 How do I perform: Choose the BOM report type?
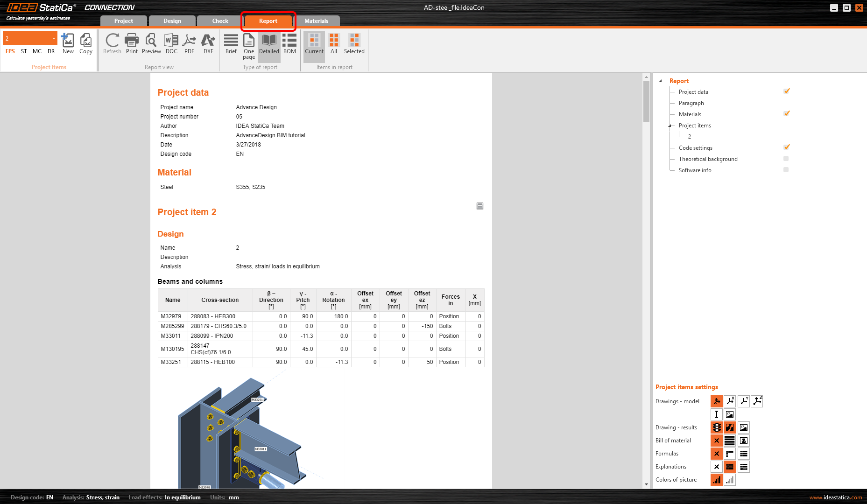[289, 44]
